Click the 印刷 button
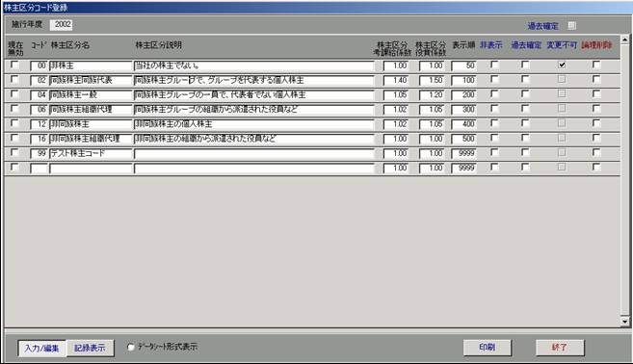Viewport: 633px width, 364px height. coord(488,348)
